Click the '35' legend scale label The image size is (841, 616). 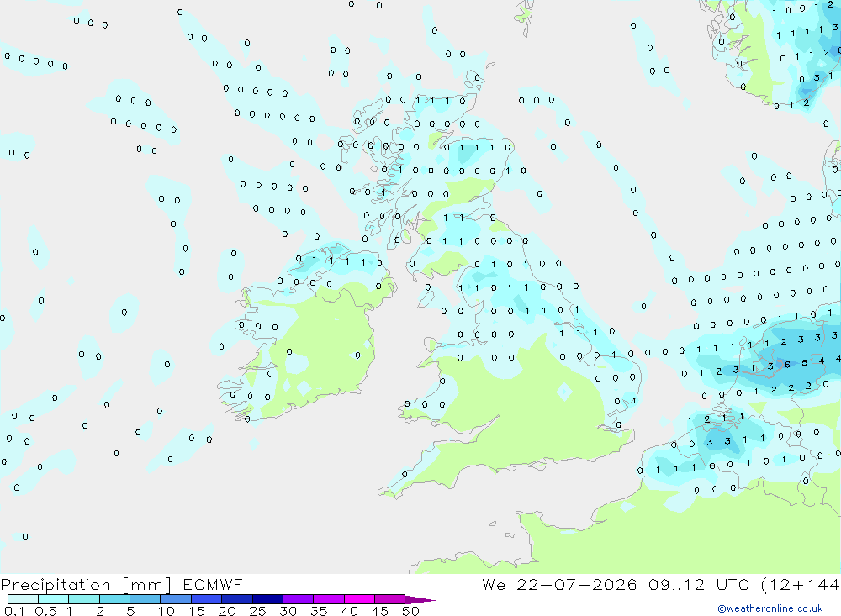tap(319, 611)
